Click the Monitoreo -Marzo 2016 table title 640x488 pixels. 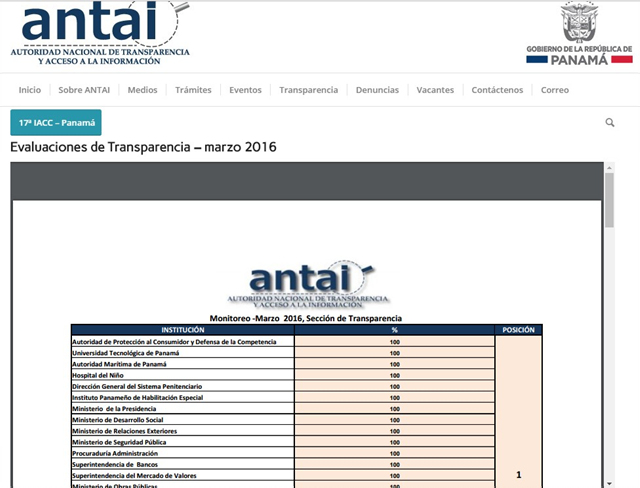306,318
